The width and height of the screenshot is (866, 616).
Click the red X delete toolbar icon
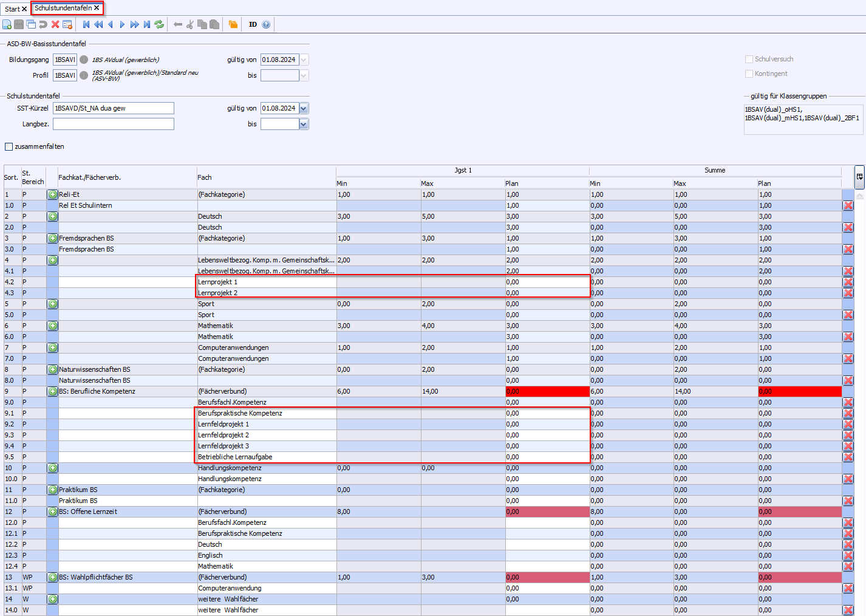[x=55, y=24]
